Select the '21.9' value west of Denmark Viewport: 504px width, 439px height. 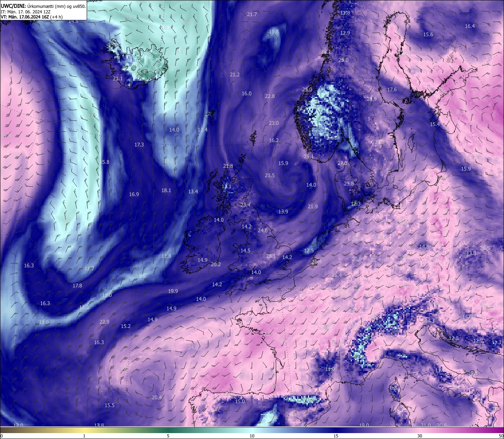pos(313,207)
